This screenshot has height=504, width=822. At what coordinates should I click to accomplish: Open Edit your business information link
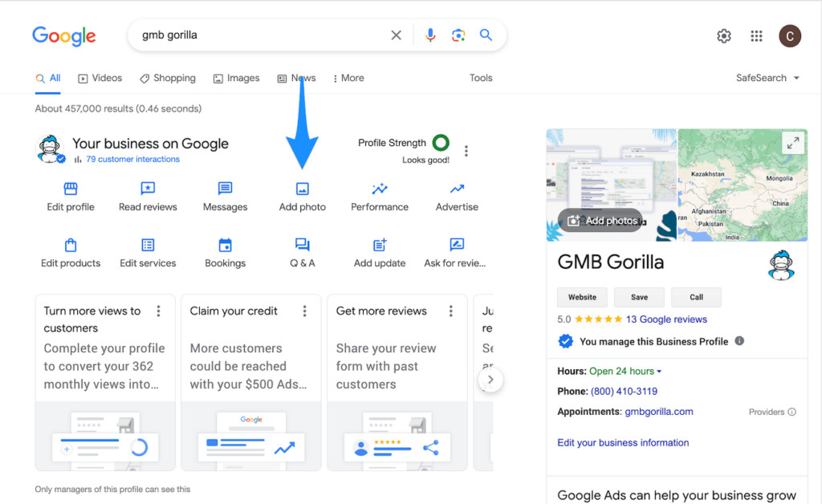623,443
